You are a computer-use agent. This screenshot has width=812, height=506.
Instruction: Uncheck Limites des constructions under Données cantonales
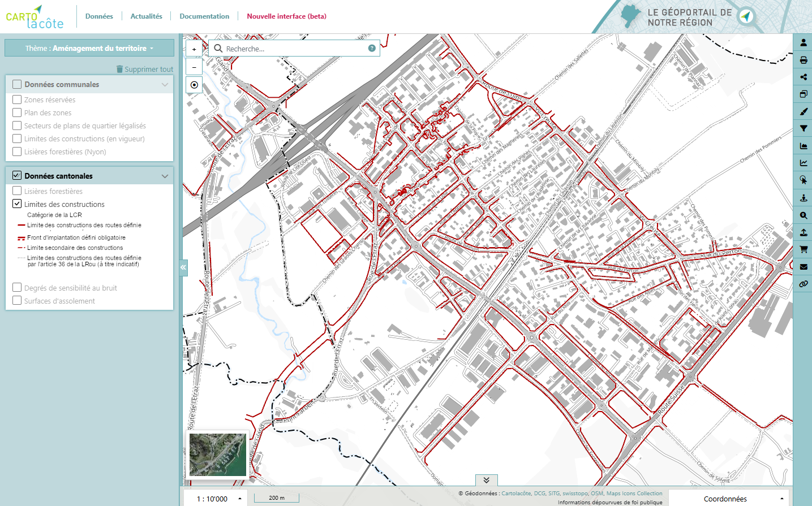point(17,204)
